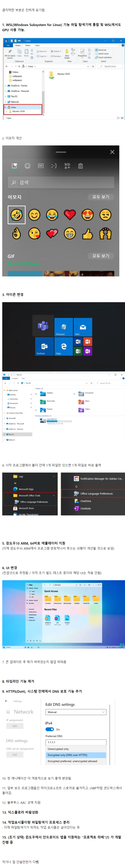Open Microsoft Store in the Start app list
The height and width of the screenshot is (868, 125).
pos(26,508)
